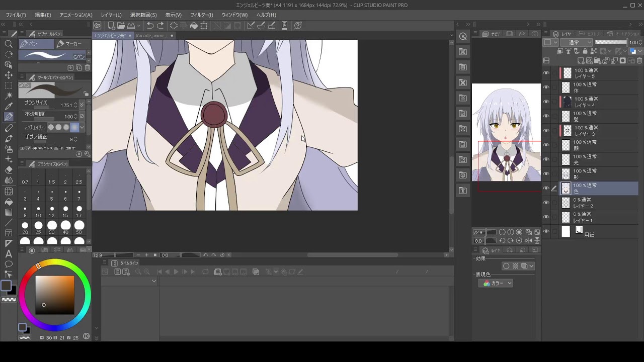This screenshot has height=362, width=644.
Task: Click the help question mark icon in the command bar
Action: pyautogui.click(x=298, y=26)
